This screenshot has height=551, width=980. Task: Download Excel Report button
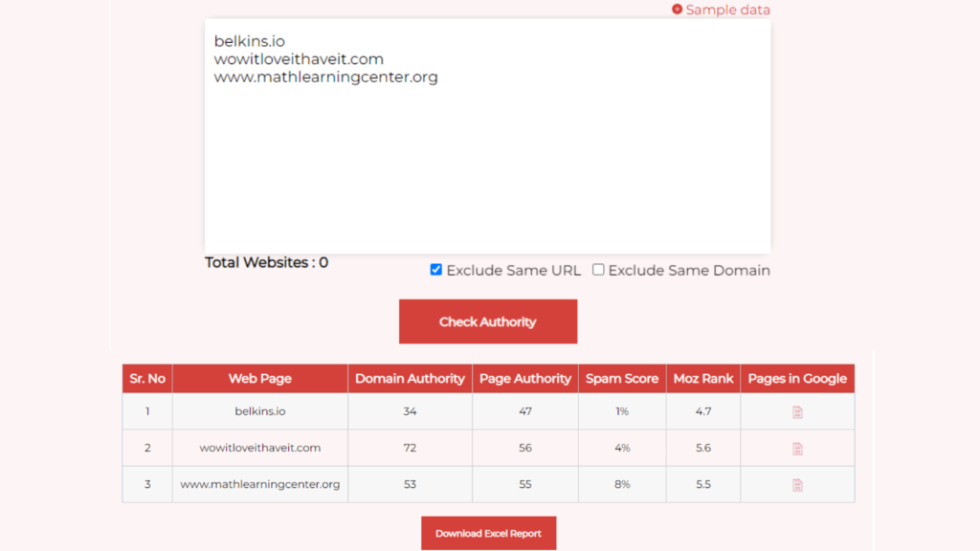(488, 534)
